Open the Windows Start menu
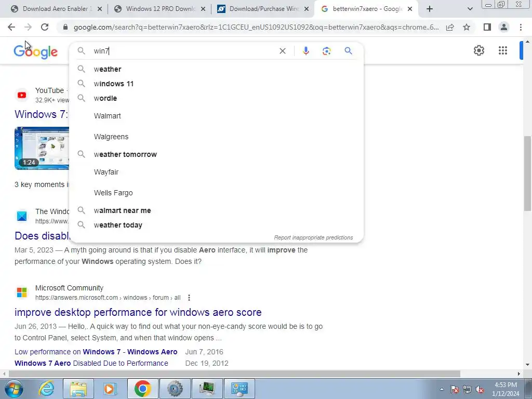This screenshot has width=532, height=399. point(14,389)
